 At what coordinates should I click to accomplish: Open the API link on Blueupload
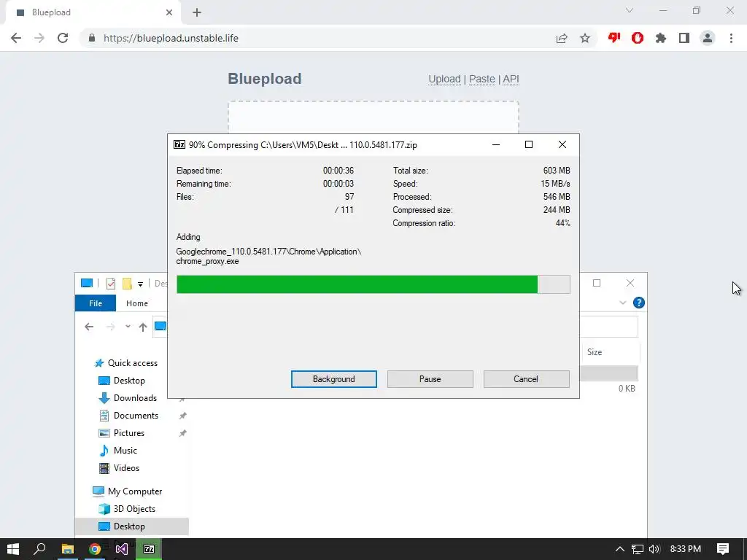pos(511,79)
